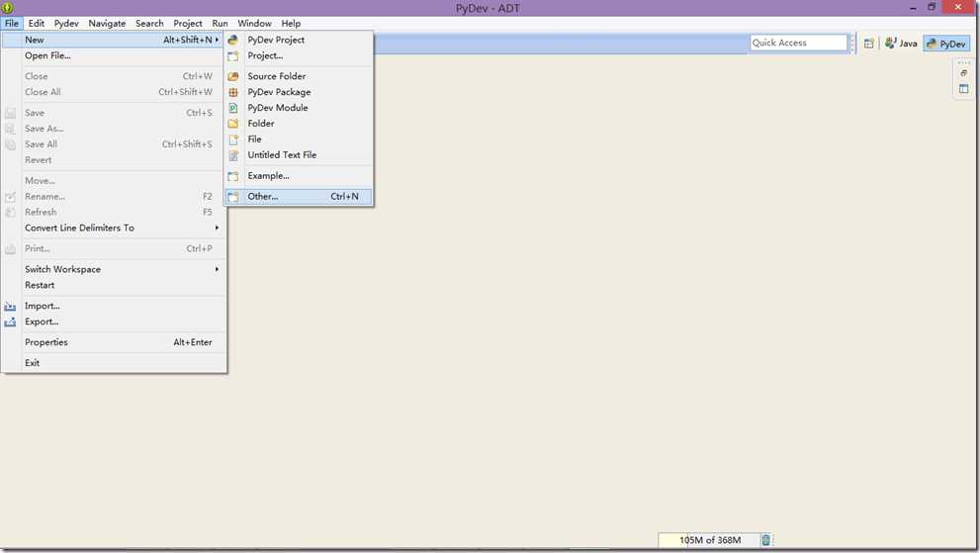Select Other... Ctrl+N entry

(x=299, y=197)
